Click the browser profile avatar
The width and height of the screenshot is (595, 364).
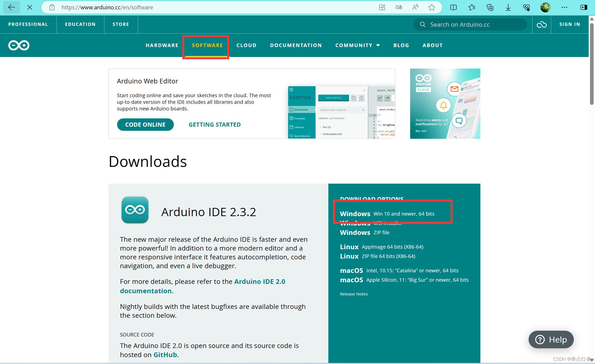[545, 7]
